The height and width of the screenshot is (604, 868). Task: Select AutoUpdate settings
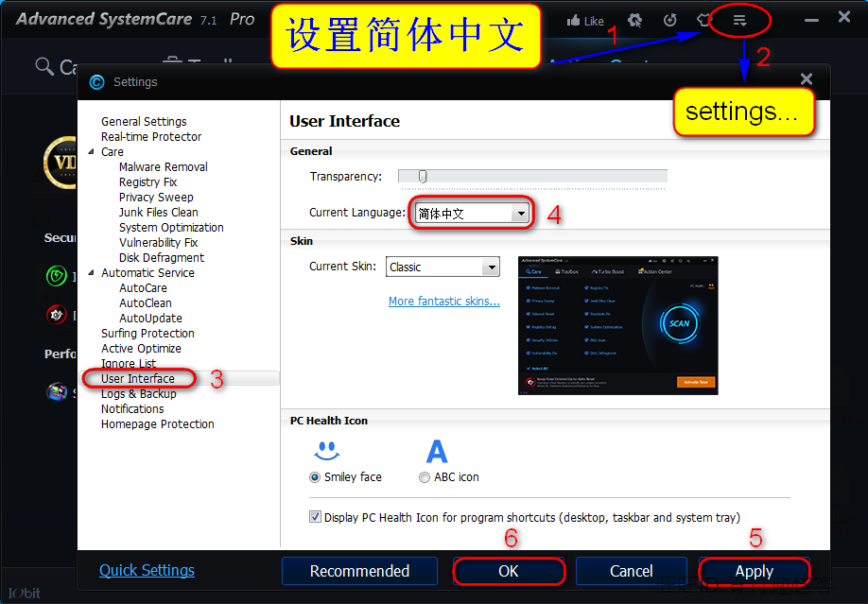point(150,318)
